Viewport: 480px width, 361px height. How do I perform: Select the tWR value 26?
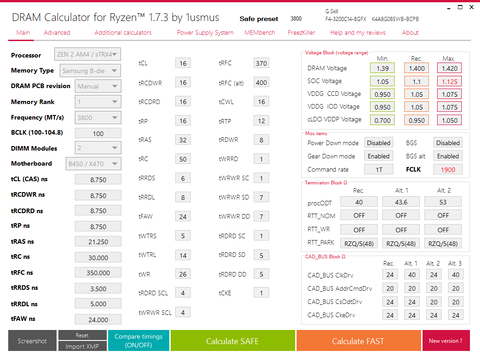click(x=183, y=274)
